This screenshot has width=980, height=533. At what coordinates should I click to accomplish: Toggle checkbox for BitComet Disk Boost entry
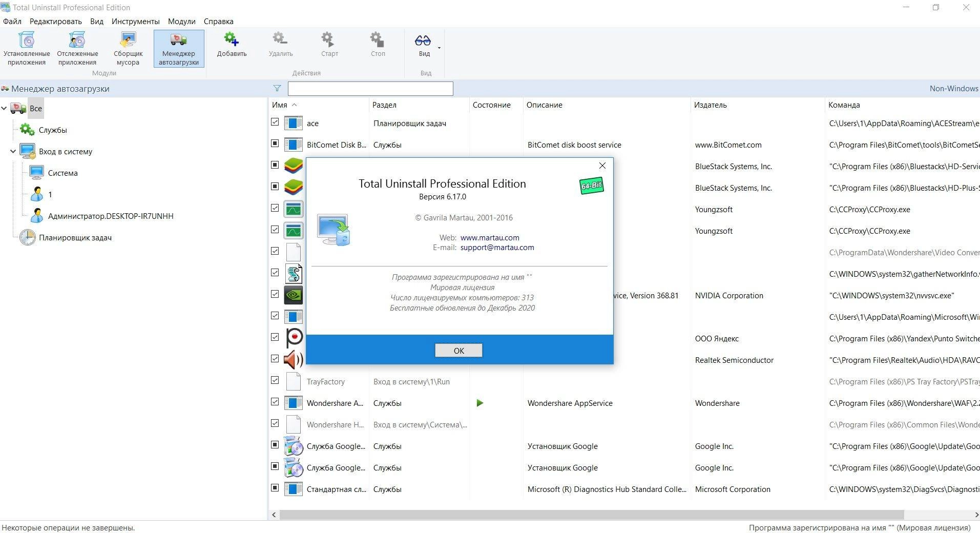click(275, 143)
